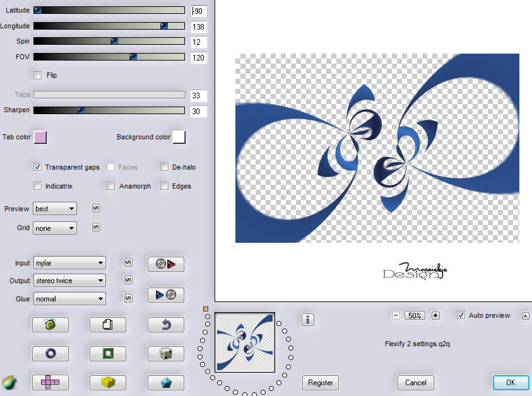Click the S button next to Preview

click(x=96, y=208)
